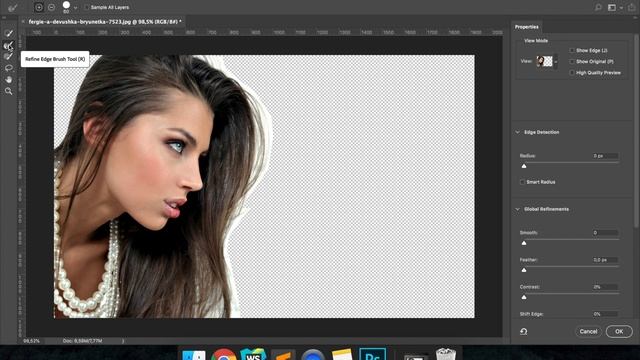Click the Smooth slider handle
This screenshot has width=640, height=360.
click(524, 243)
